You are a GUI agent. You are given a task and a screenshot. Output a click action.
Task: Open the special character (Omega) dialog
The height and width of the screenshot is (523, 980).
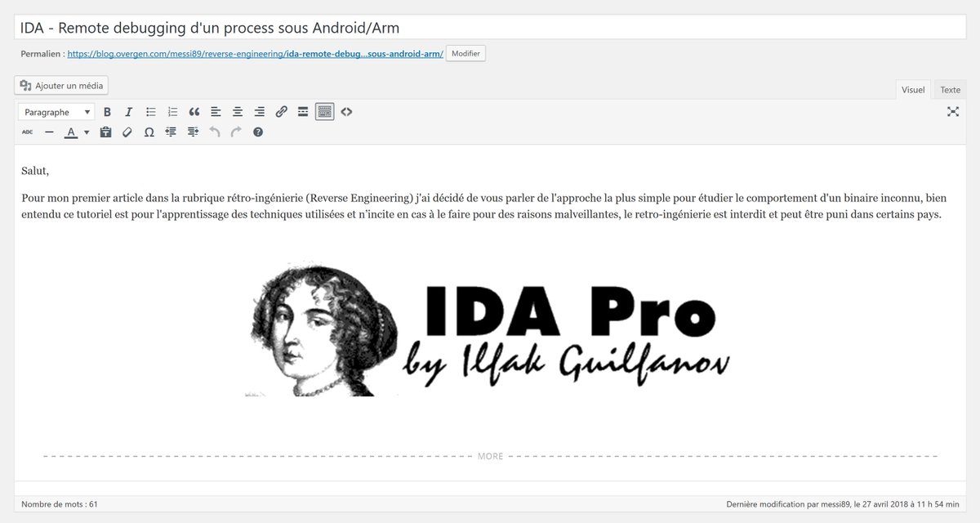149,132
